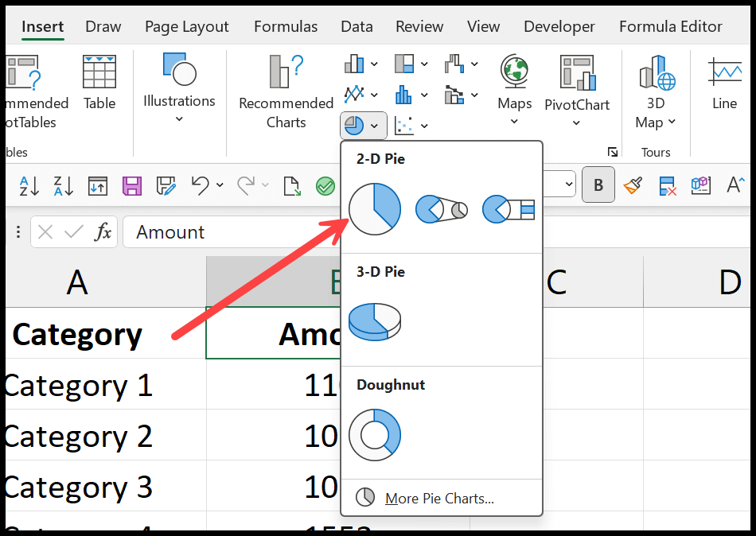Confirm the formula bar entry

pos(74,232)
